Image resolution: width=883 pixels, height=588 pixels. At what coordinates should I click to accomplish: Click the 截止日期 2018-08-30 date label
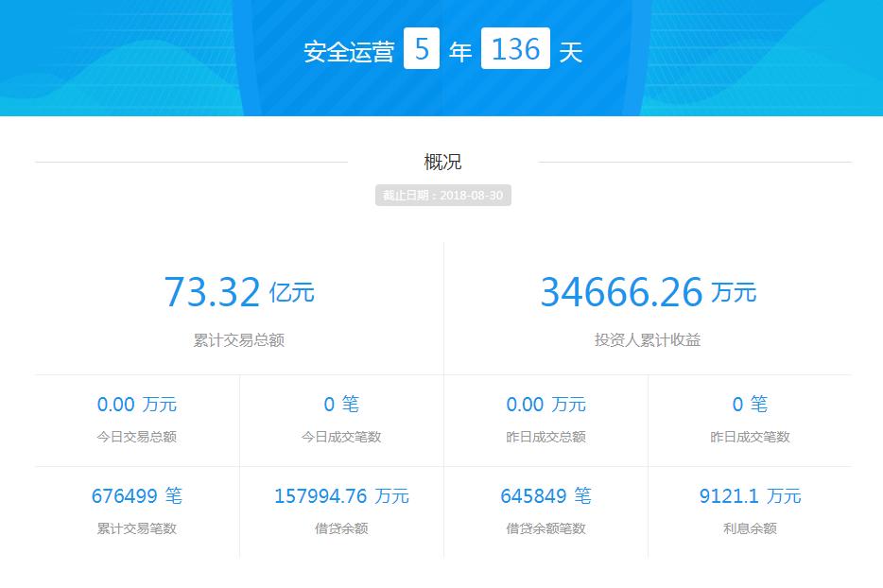point(441,195)
